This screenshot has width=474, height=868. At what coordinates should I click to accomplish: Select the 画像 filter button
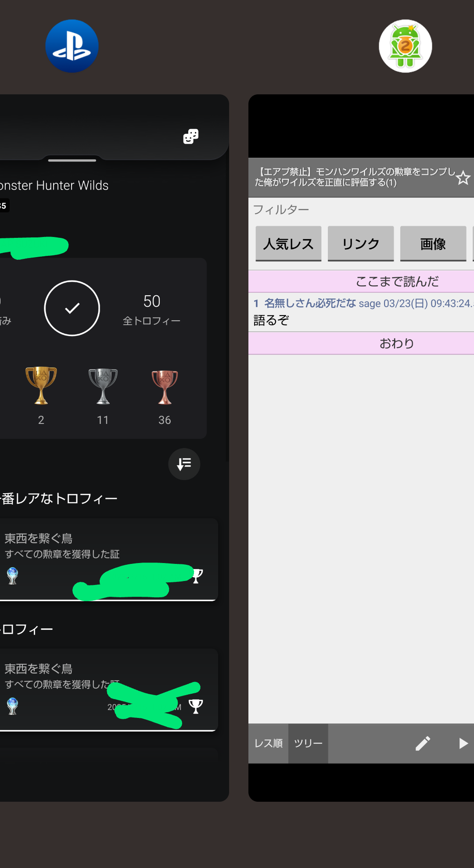[433, 244]
